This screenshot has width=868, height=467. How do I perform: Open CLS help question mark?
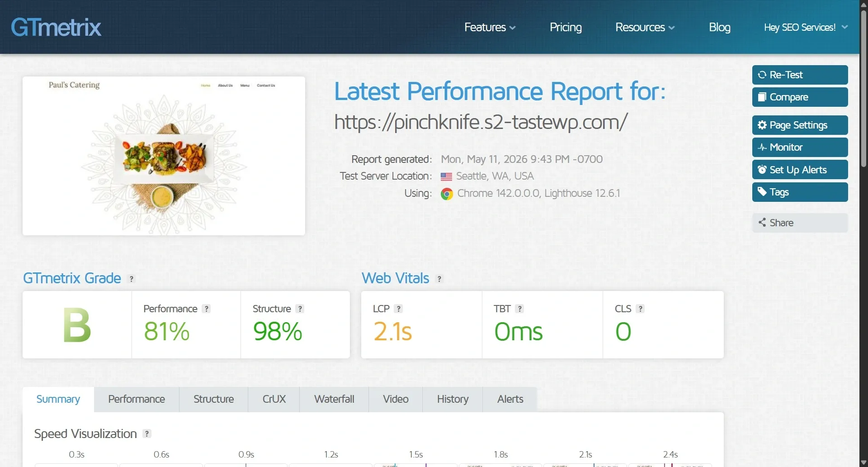(x=640, y=309)
